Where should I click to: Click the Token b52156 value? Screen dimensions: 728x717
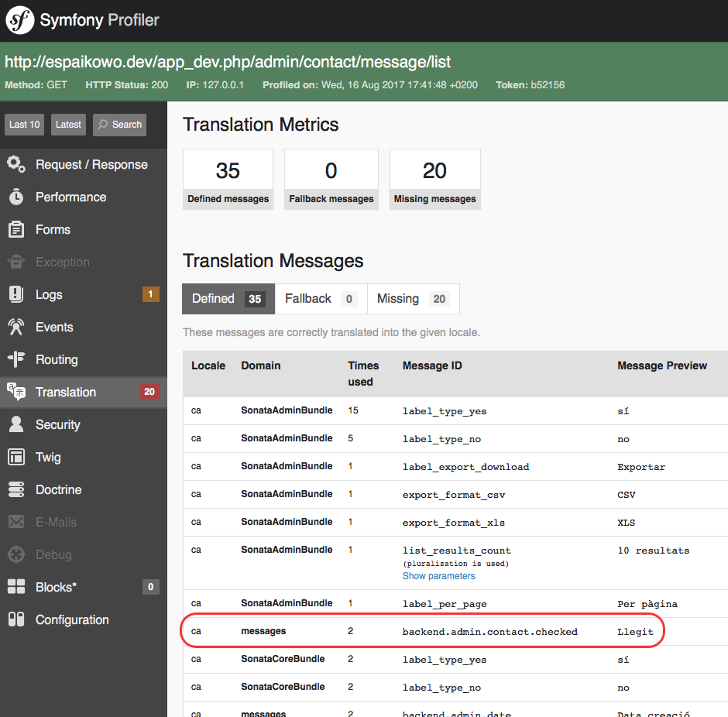[x=548, y=85]
